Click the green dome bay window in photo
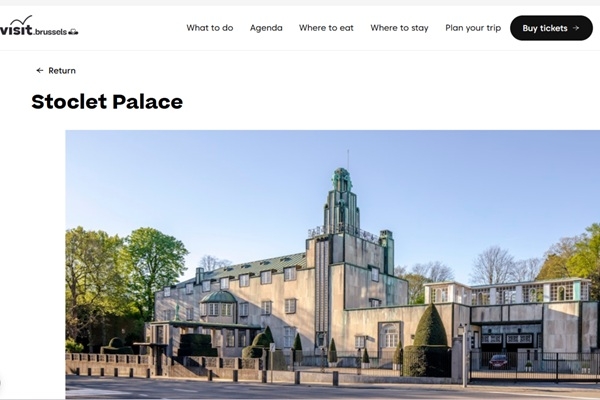The image size is (600, 400). 218,304
